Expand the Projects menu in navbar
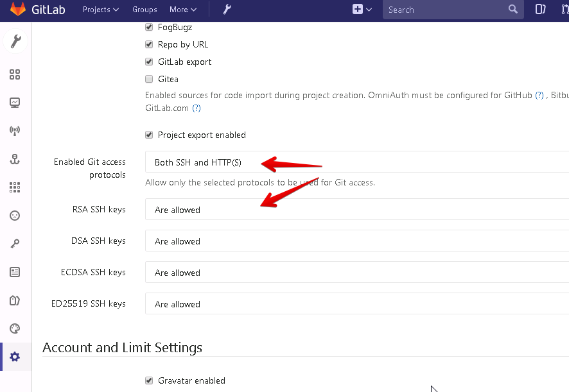The width and height of the screenshot is (569, 392). pos(101,10)
